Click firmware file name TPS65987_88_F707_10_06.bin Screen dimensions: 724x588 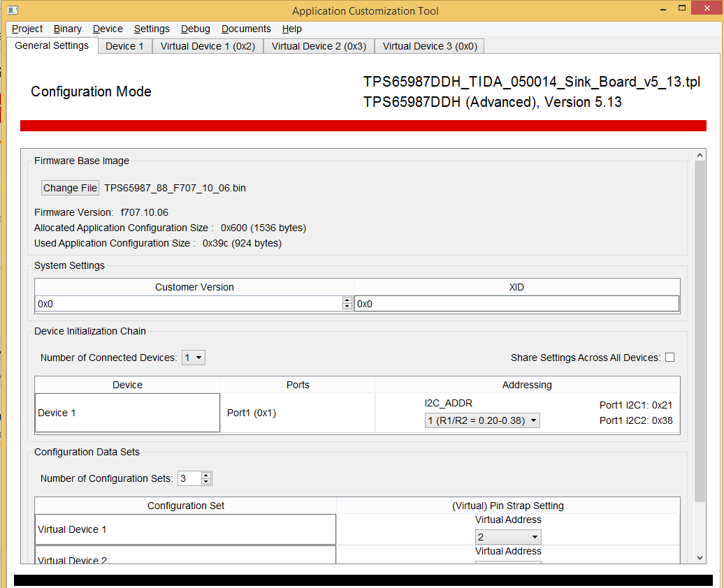(x=175, y=188)
